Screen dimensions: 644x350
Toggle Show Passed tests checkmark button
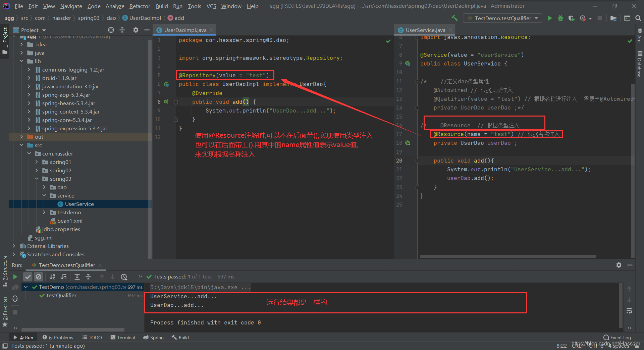pyautogui.click(x=28, y=277)
